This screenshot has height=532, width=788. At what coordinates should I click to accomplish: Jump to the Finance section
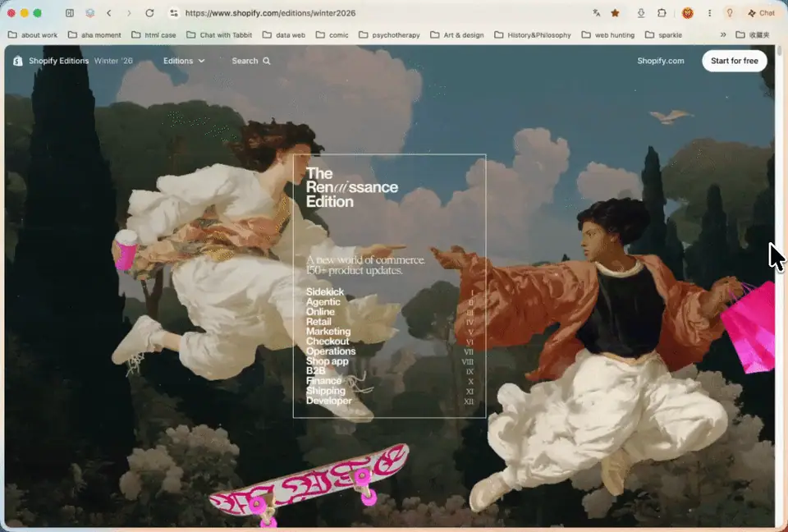click(323, 381)
